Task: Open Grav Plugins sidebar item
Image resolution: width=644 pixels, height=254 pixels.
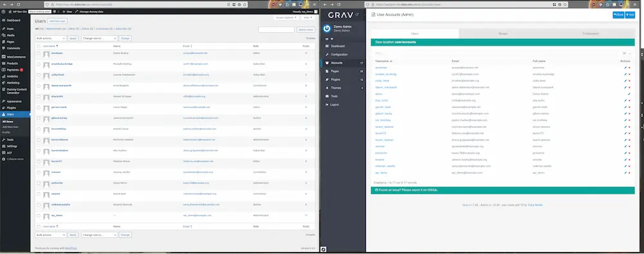Action: (335, 80)
